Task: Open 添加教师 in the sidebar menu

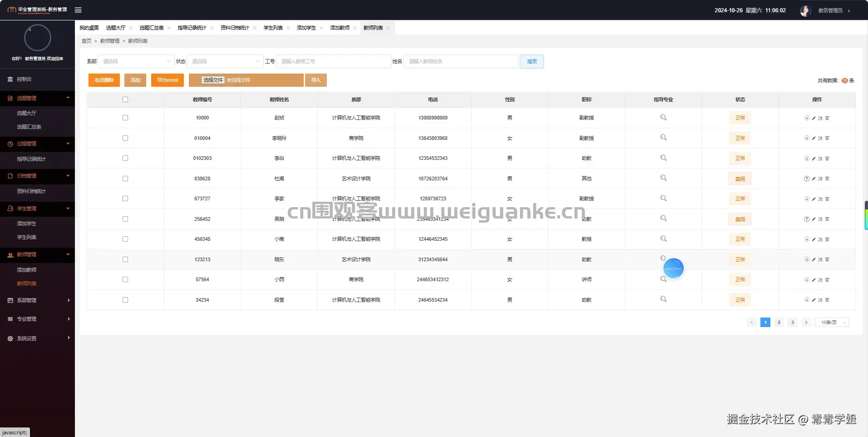Action: 27,270
